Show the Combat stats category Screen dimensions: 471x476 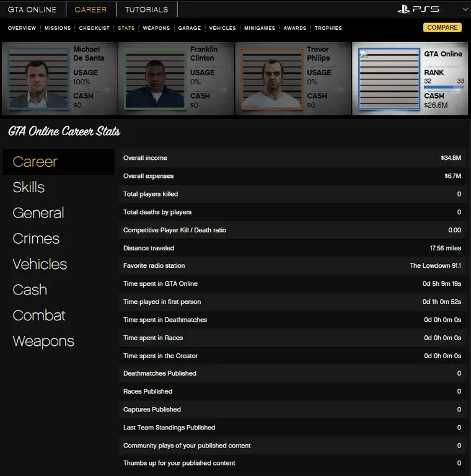coord(38,315)
